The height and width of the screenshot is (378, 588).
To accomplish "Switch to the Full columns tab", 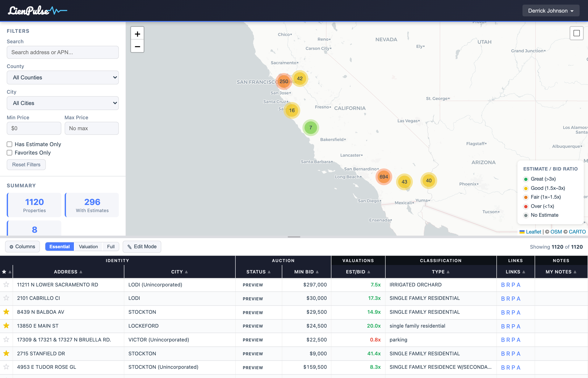I will 111,247.
